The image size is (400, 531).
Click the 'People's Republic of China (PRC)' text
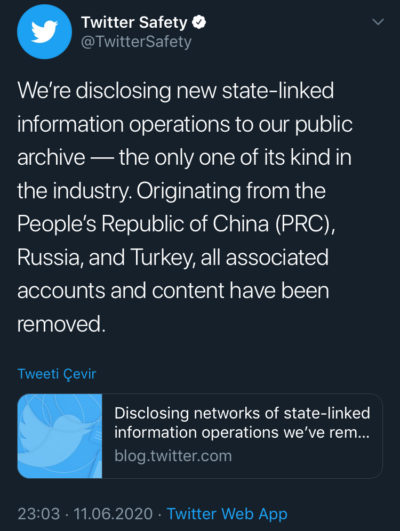[176, 224]
